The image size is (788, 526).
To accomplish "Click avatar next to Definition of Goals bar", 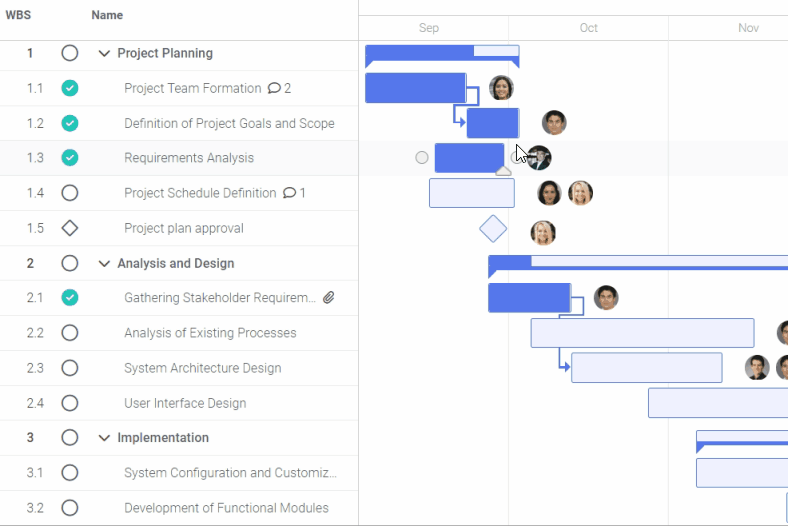I will click(554, 123).
